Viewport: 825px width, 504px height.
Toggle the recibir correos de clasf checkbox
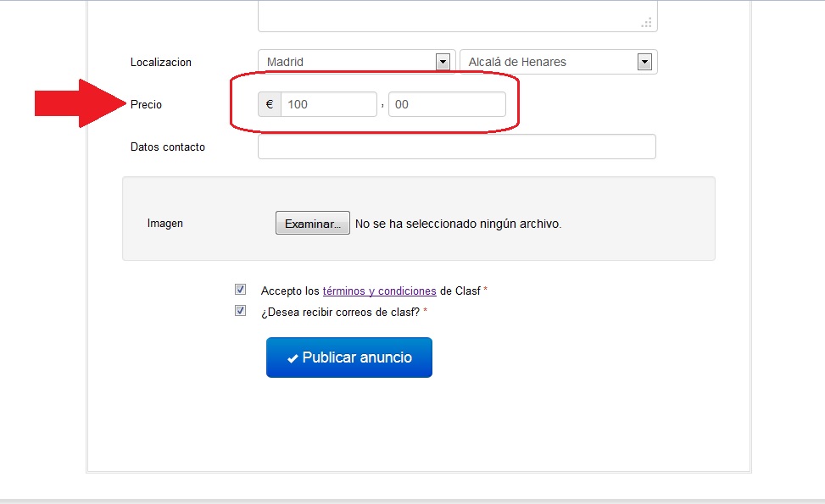click(x=240, y=311)
